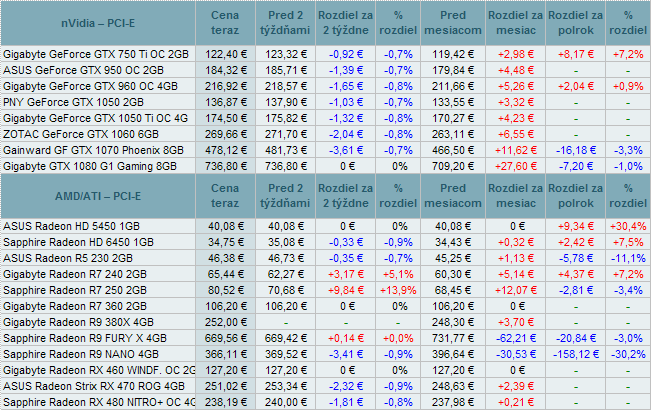Select the half-year difference -7,20 €
This screenshot has height=410, width=651.
[576, 166]
